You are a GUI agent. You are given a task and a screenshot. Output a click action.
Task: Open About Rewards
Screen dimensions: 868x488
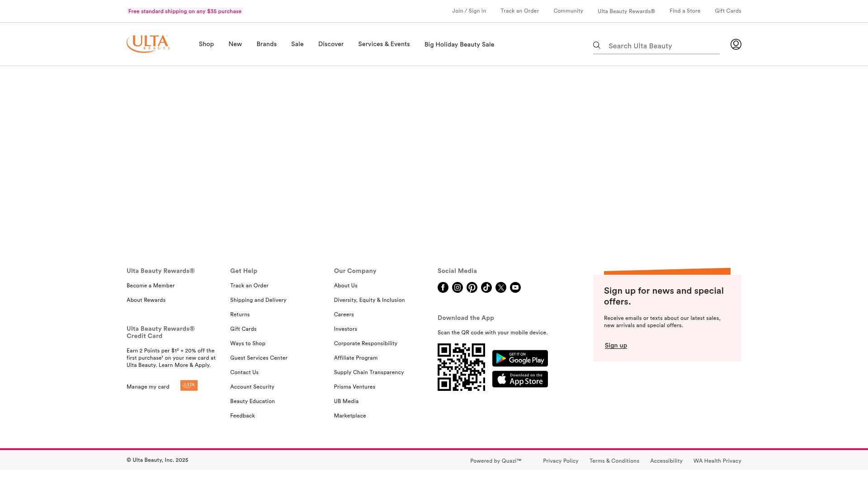point(146,300)
